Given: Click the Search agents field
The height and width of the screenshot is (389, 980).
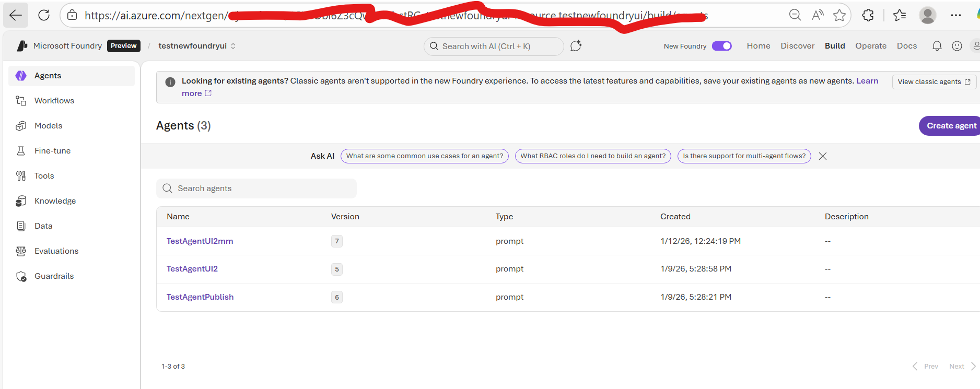Looking at the screenshot, I should 256,188.
